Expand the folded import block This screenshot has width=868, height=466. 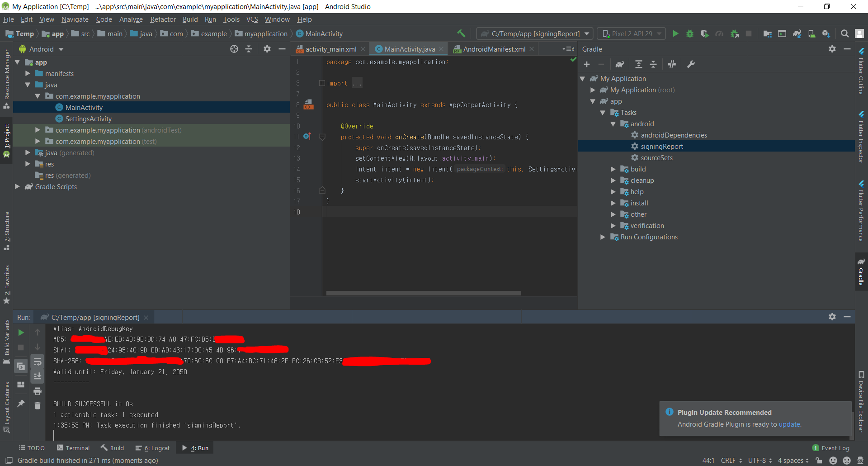(x=322, y=83)
